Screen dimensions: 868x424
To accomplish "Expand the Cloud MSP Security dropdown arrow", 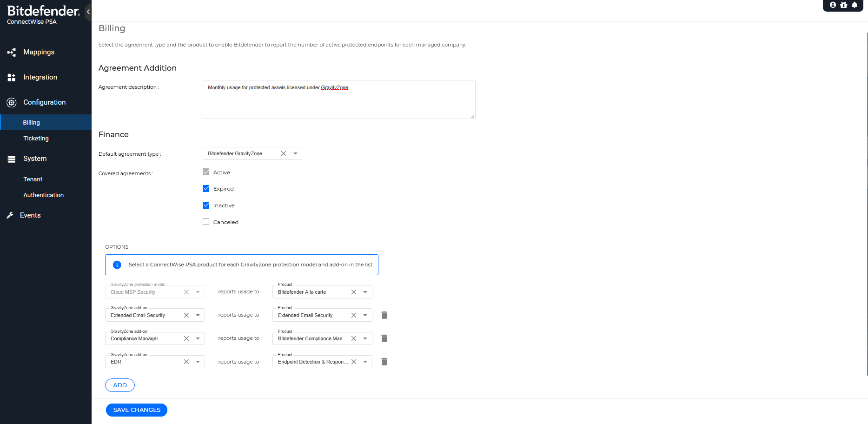I will click(x=198, y=292).
